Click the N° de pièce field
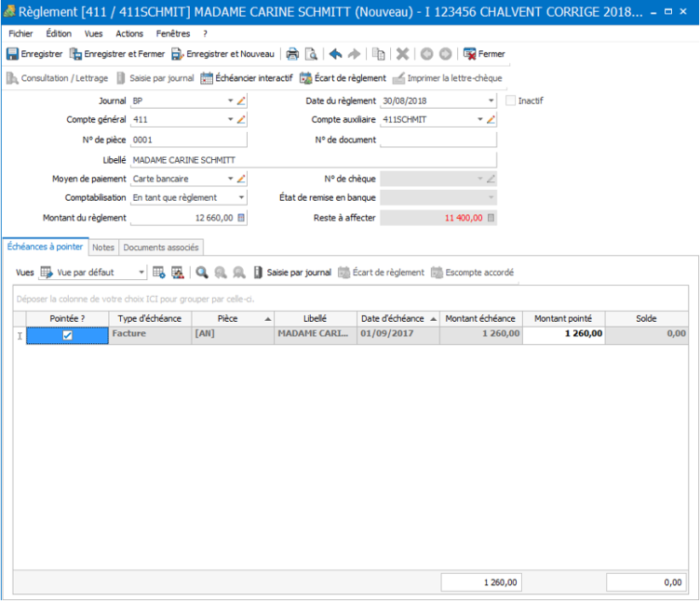Screen dimensions: 700x601 188,140
